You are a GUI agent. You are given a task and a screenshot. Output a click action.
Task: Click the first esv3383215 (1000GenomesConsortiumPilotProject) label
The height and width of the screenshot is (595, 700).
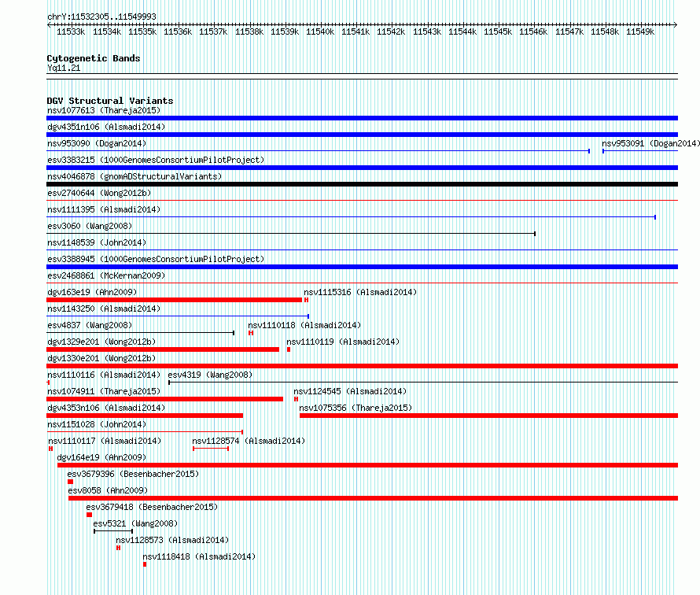(156, 160)
